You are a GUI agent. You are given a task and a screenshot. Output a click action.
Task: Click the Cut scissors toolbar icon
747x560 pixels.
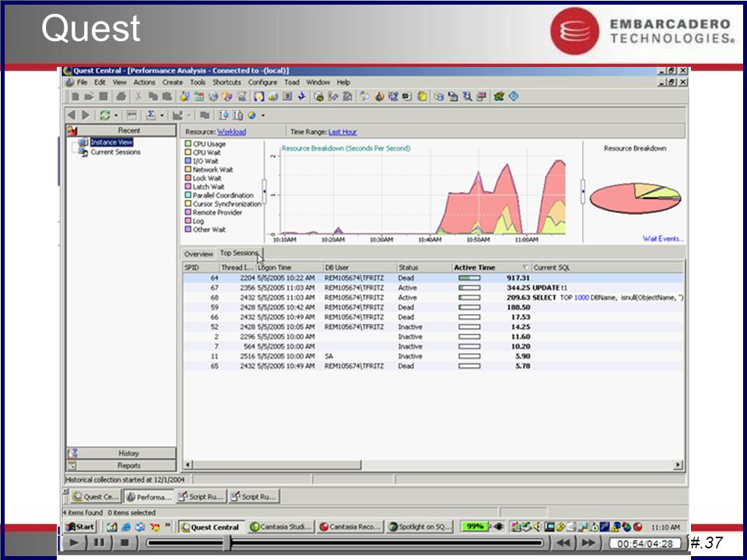coord(139,96)
